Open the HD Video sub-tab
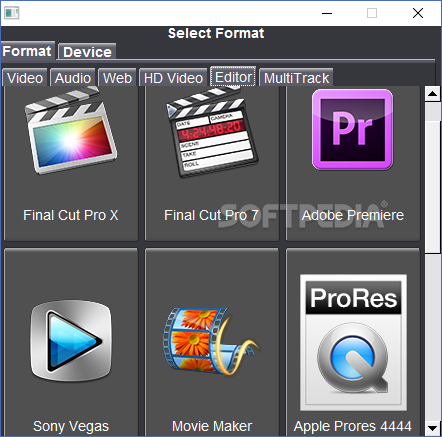The width and height of the screenshot is (442, 437). click(x=173, y=78)
